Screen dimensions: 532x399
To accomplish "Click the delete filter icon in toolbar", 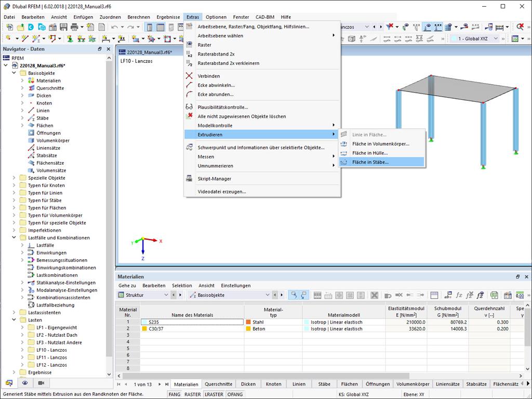I will [390, 27].
